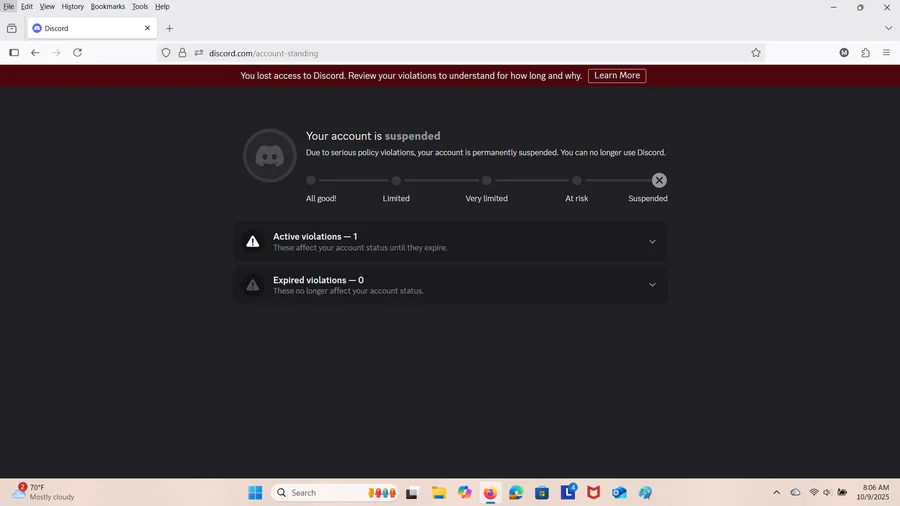900x506 pixels.
Task: Close the Discord tab
Action: click(148, 28)
